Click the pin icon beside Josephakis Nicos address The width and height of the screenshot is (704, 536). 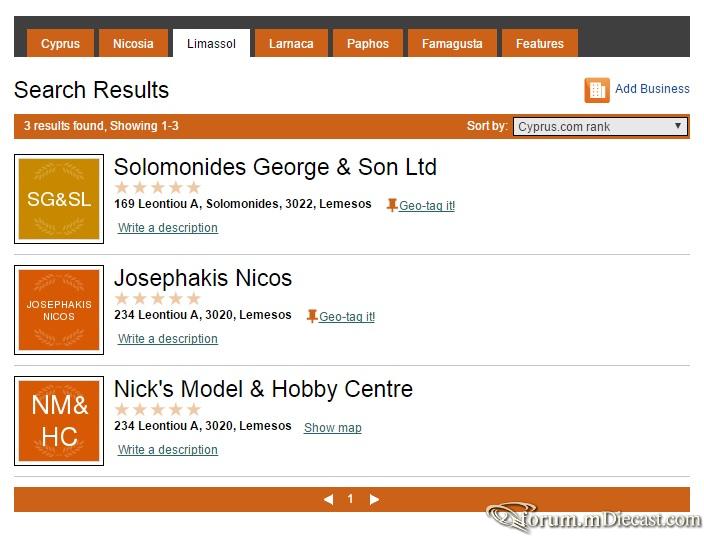pos(312,316)
